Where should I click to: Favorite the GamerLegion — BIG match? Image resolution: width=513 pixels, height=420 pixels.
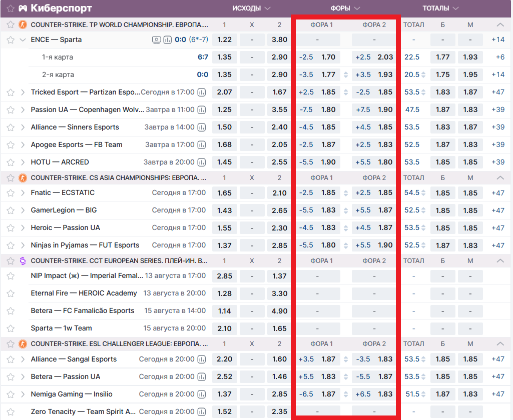point(11,210)
